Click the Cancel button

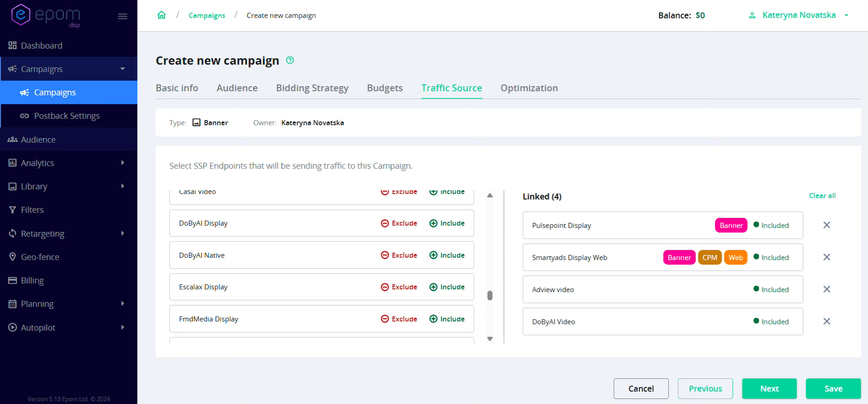click(641, 388)
